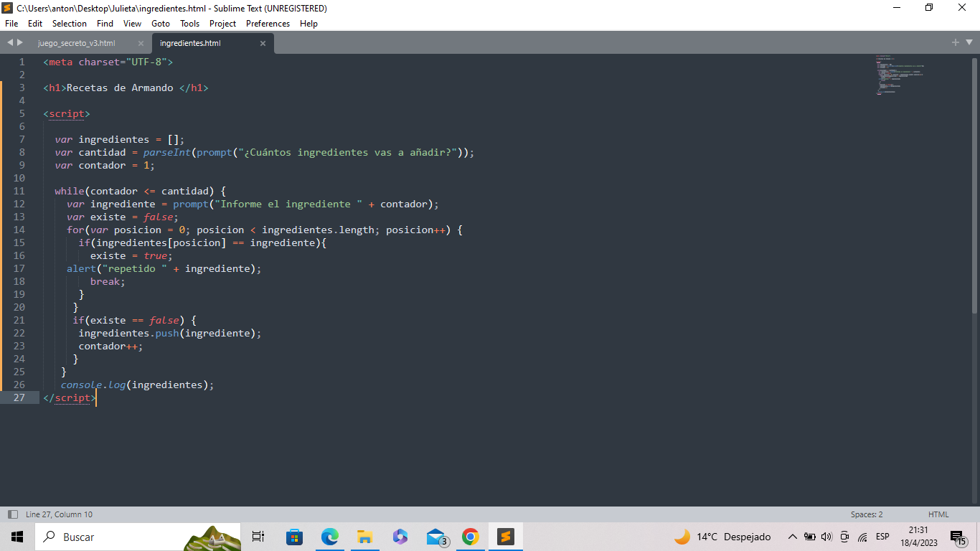Screen dimensions: 980x551
Task: Open clock showing 21:31 18/4/2023
Action: pyautogui.click(x=918, y=537)
